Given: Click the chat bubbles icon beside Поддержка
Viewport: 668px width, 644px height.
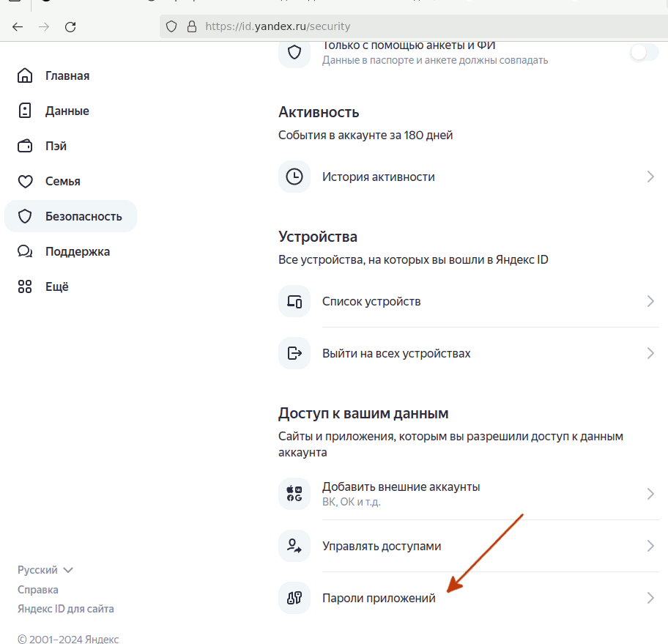Looking at the screenshot, I should click(25, 251).
